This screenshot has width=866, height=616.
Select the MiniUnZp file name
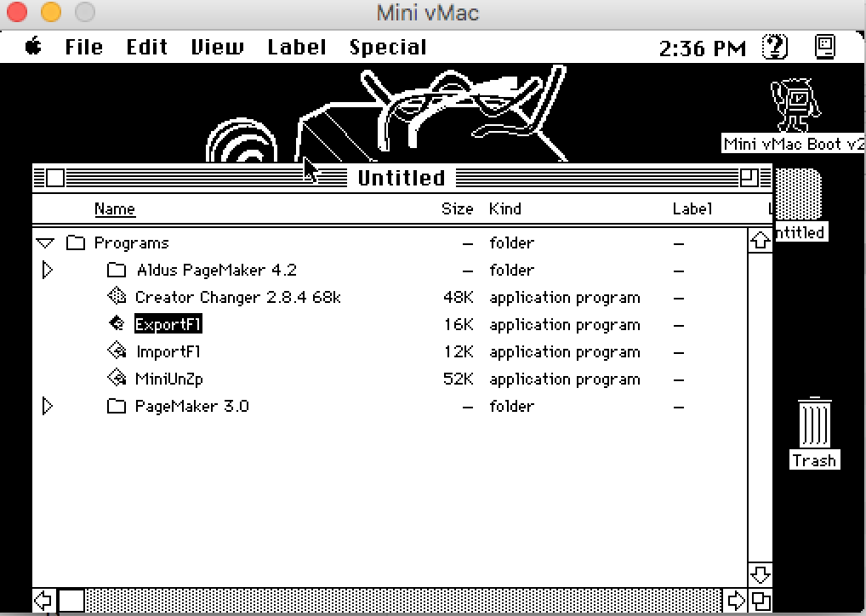169,379
